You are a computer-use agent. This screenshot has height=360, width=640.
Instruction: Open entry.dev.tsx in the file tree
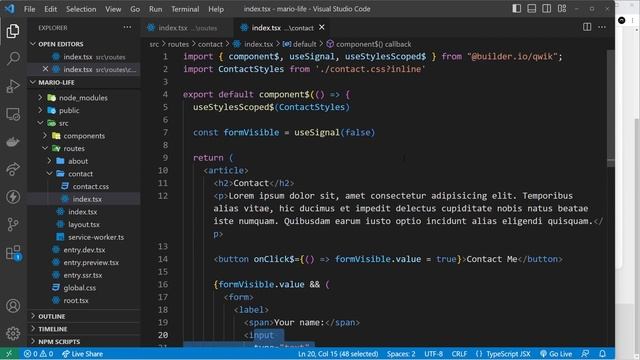click(84, 250)
